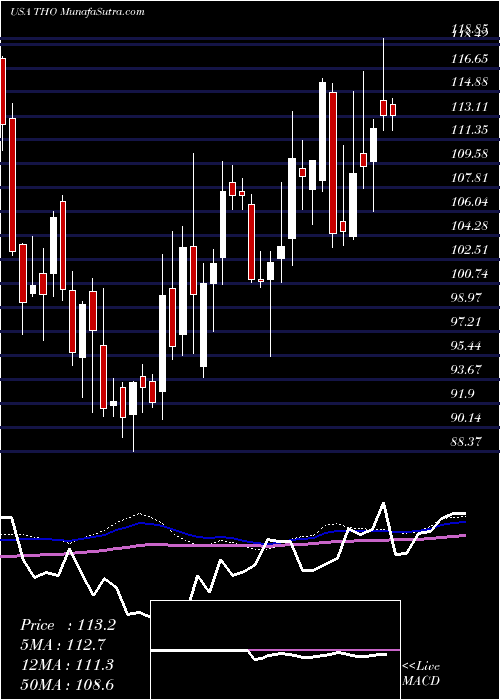Select the 106.04 price axis label
The width and height of the screenshot is (500, 700).
click(470, 202)
